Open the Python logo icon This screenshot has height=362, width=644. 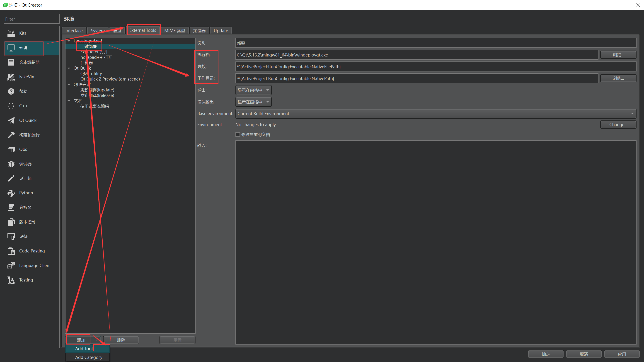(x=11, y=193)
